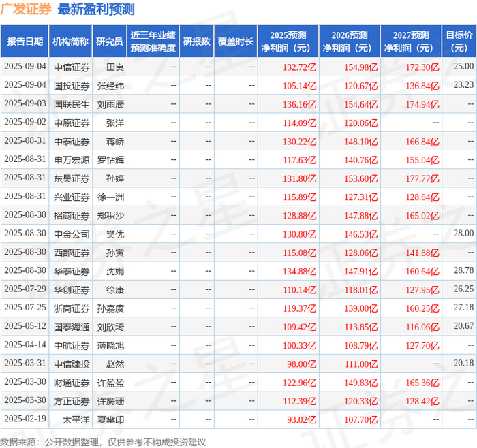Click the 28.78 target price
This screenshot has height=448, width=477.
click(x=463, y=270)
